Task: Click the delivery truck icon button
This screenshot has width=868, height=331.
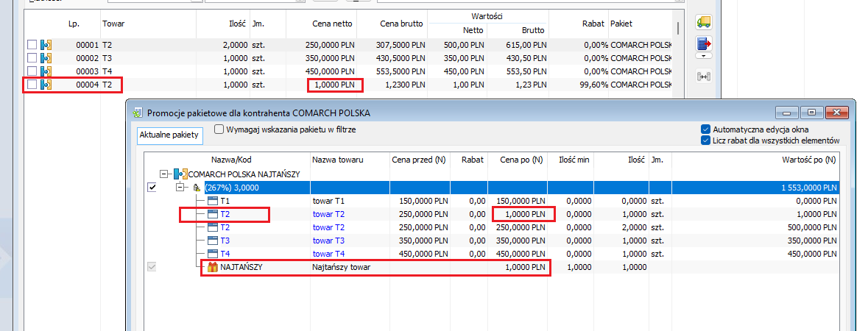Action: [703, 22]
